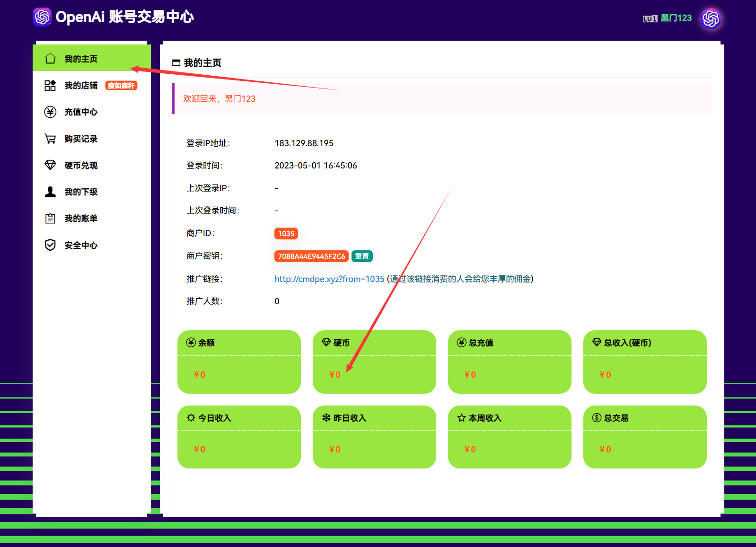756x547 pixels.
Task: Click the clipboard icon beside 我的账单
Action: pyautogui.click(x=50, y=218)
